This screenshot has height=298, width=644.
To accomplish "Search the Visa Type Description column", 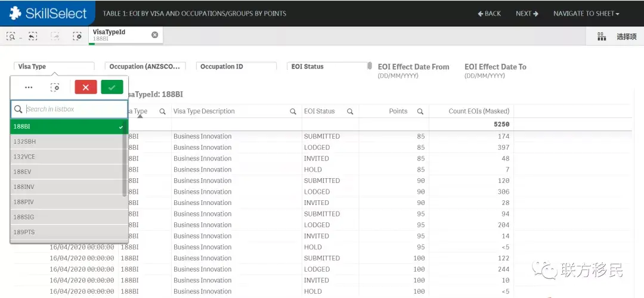I will coord(293,111).
